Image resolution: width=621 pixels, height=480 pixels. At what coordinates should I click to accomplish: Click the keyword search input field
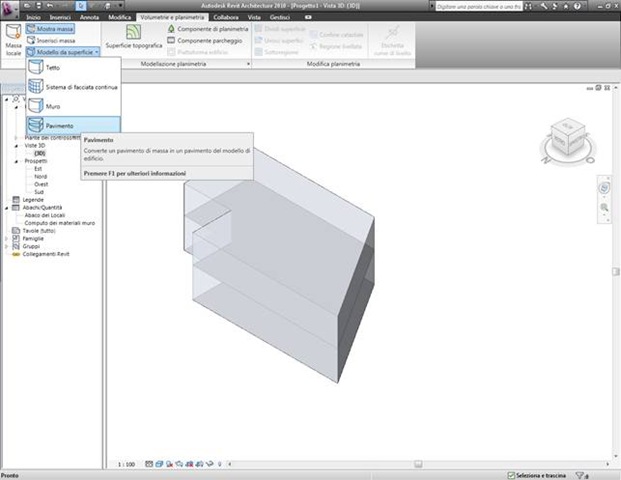[x=478, y=6]
